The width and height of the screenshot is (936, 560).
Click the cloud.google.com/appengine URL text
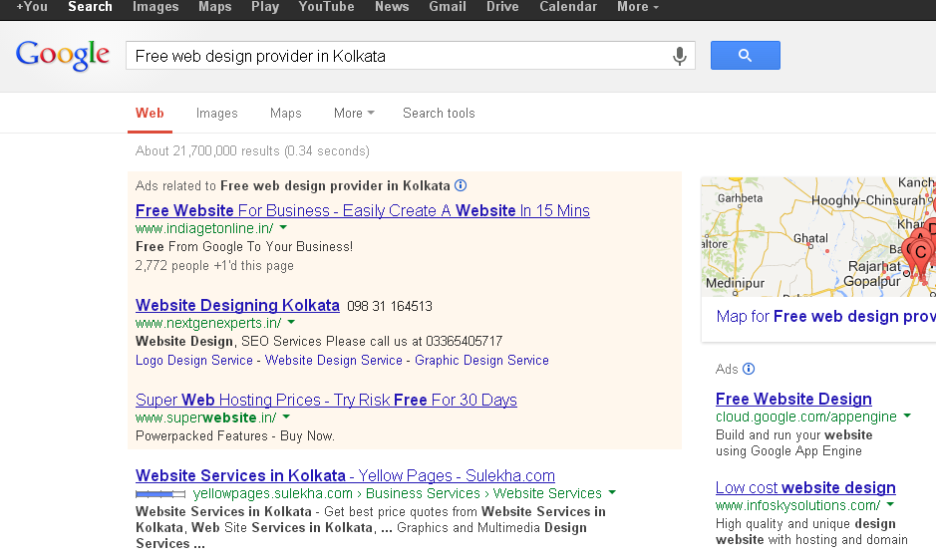pyautogui.click(x=805, y=417)
